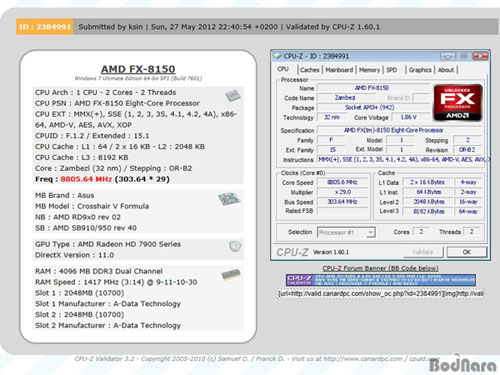Click the BB code URL text field
Image resolution: width=500 pixels, height=375 pixels.
(380, 294)
